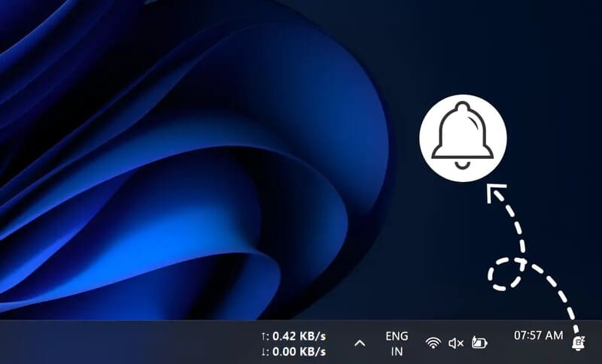The image size is (602, 364).
Task: Open the ENG IN language switcher
Action: pyautogui.click(x=397, y=344)
